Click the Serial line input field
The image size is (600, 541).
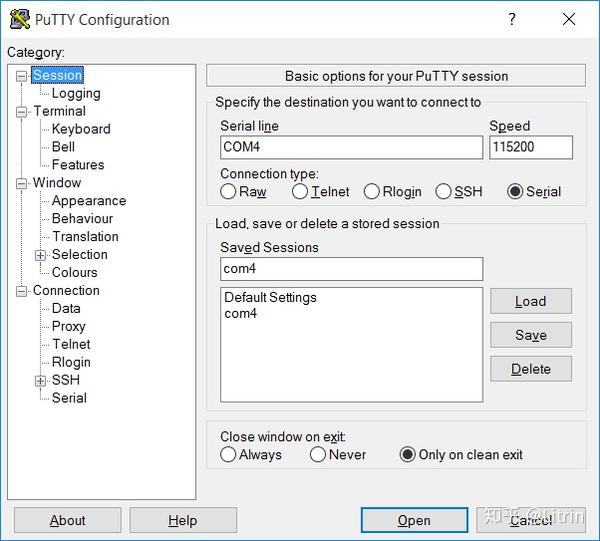tap(351, 147)
